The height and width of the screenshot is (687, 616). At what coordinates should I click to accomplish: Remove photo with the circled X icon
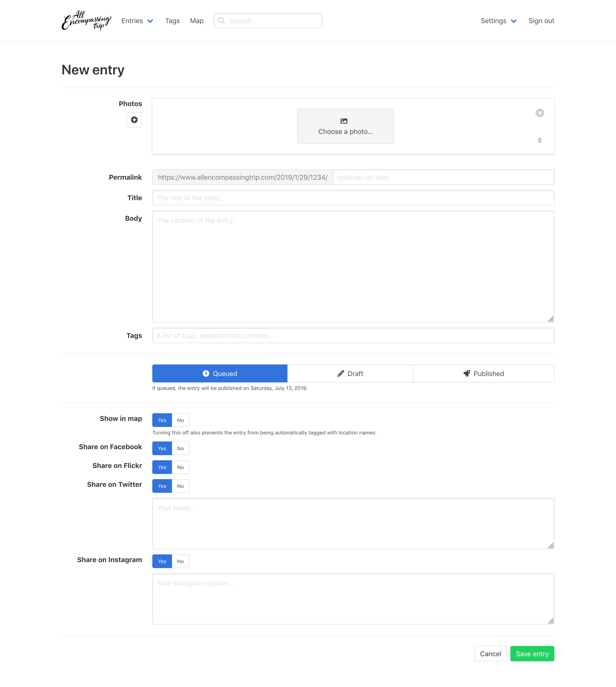pos(539,113)
